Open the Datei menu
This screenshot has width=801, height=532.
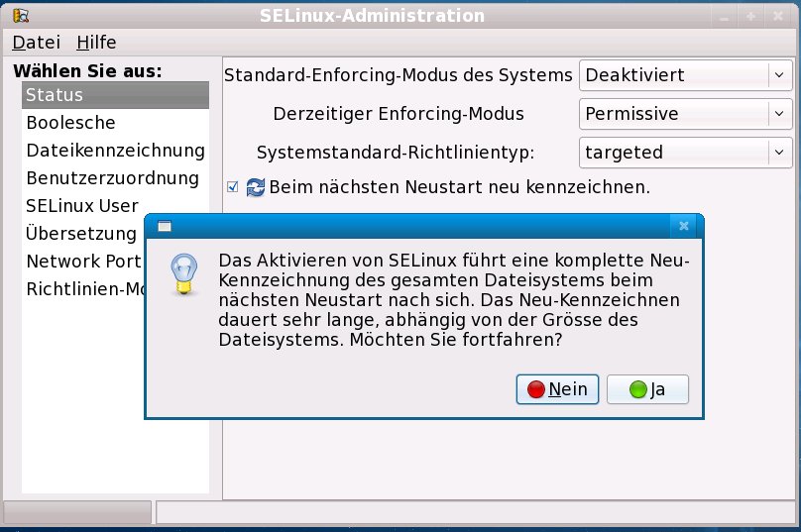tap(36, 43)
